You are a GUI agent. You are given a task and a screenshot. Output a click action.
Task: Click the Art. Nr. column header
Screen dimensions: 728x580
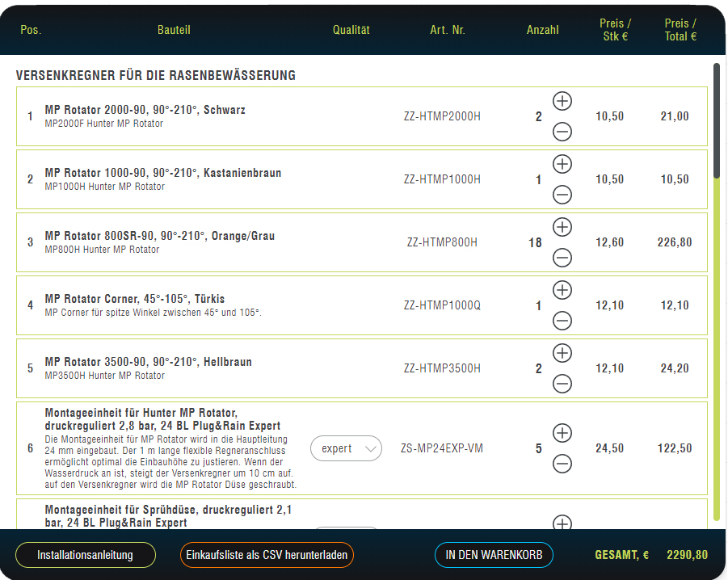448,30
